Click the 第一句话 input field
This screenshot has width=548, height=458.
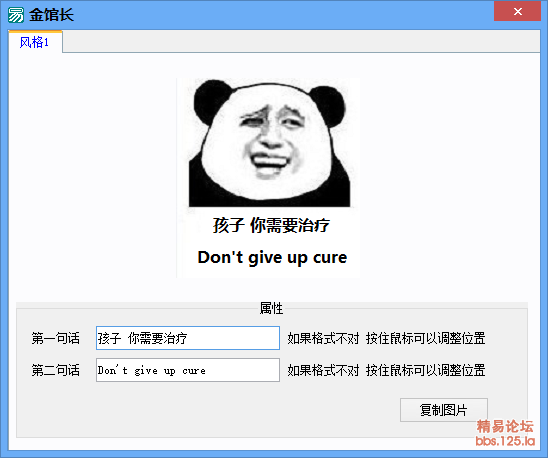pyautogui.click(x=188, y=338)
